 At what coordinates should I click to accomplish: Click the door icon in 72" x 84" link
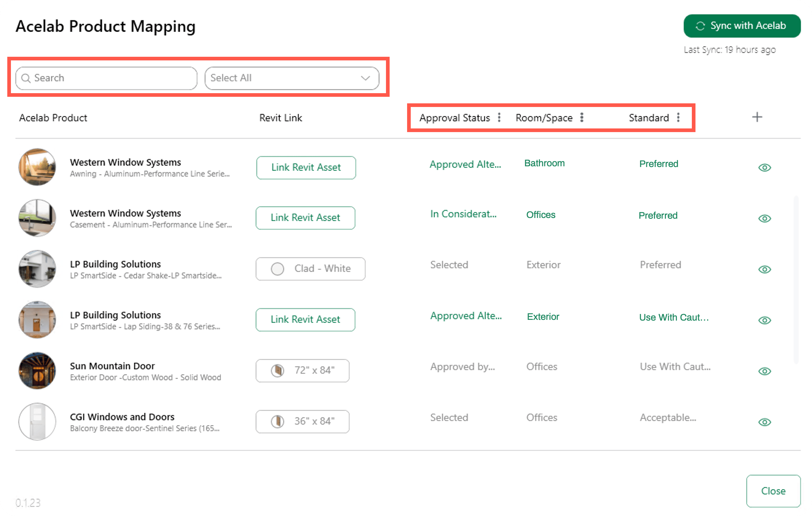point(277,370)
